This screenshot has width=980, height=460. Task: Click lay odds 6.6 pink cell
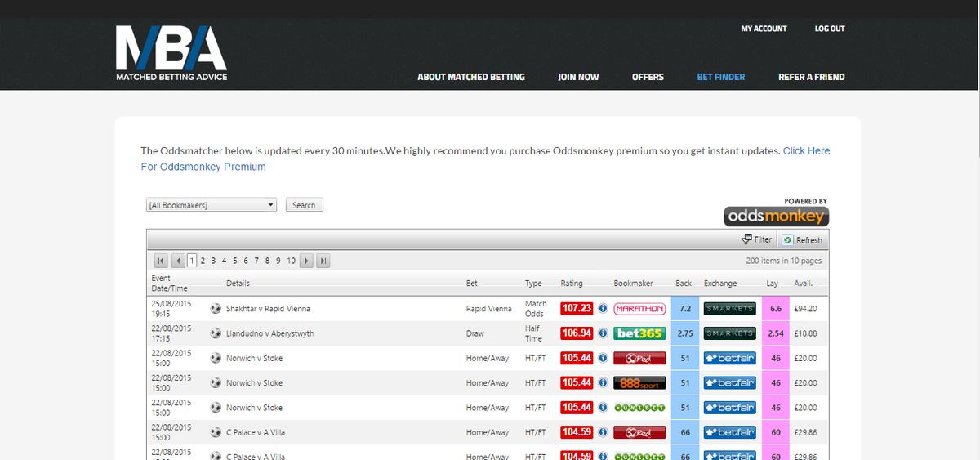coord(776,309)
